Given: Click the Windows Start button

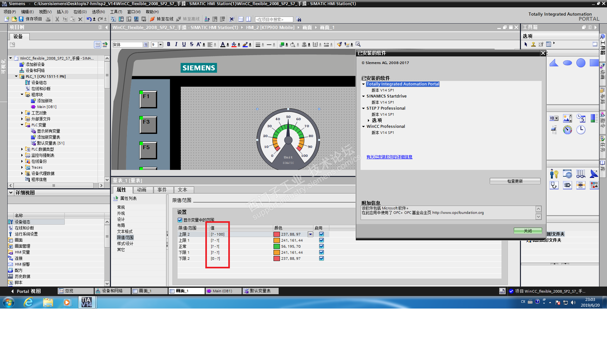Looking at the screenshot, I should [9, 302].
